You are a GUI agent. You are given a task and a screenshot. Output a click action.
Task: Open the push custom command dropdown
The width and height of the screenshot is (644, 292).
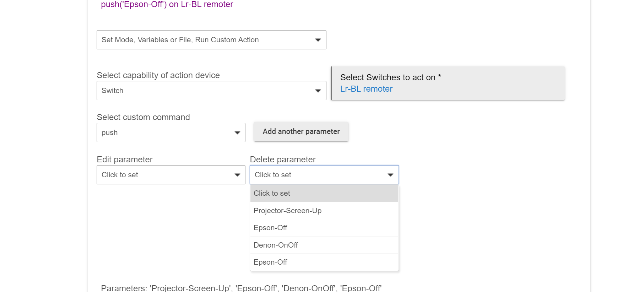coord(171,133)
